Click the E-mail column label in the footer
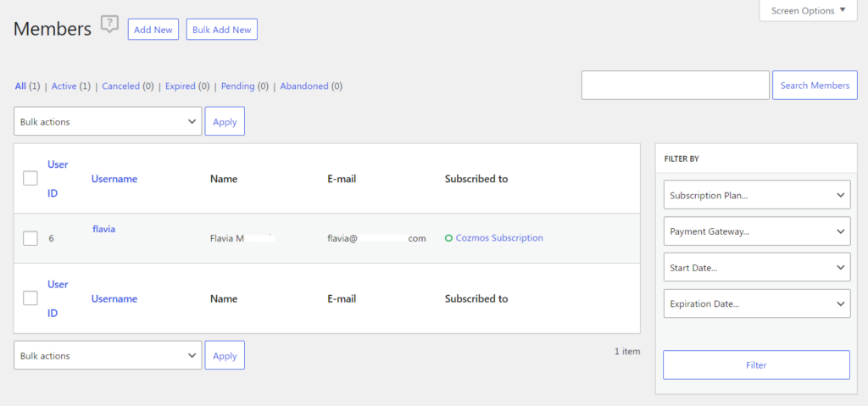 [342, 298]
